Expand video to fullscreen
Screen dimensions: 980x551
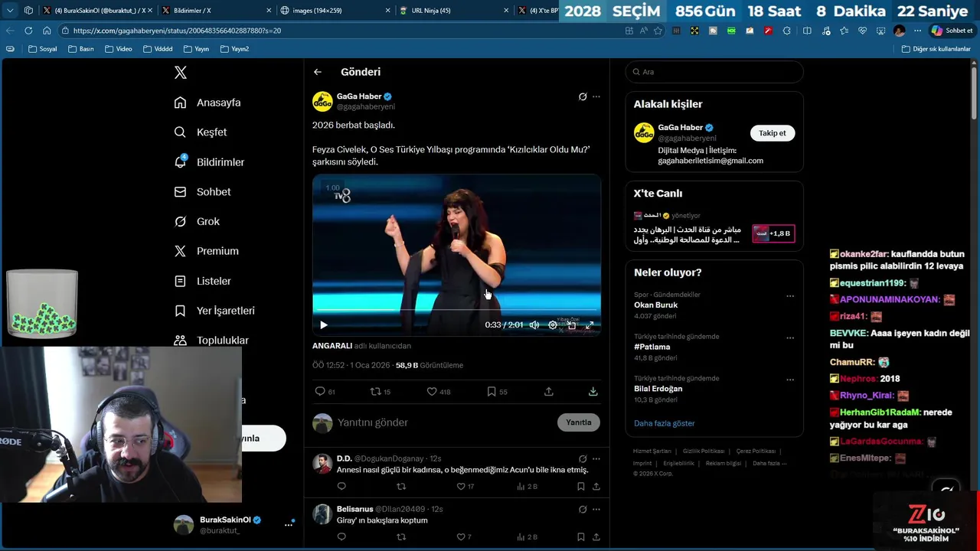click(x=590, y=324)
